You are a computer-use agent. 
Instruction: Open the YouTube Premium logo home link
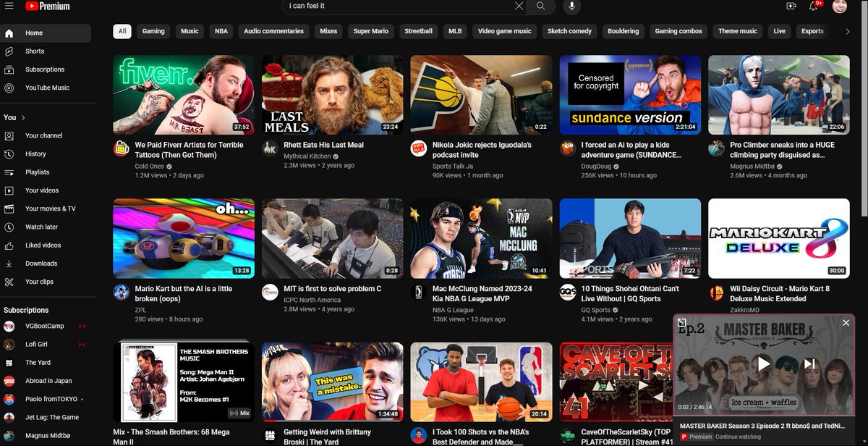(x=48, y=6)
